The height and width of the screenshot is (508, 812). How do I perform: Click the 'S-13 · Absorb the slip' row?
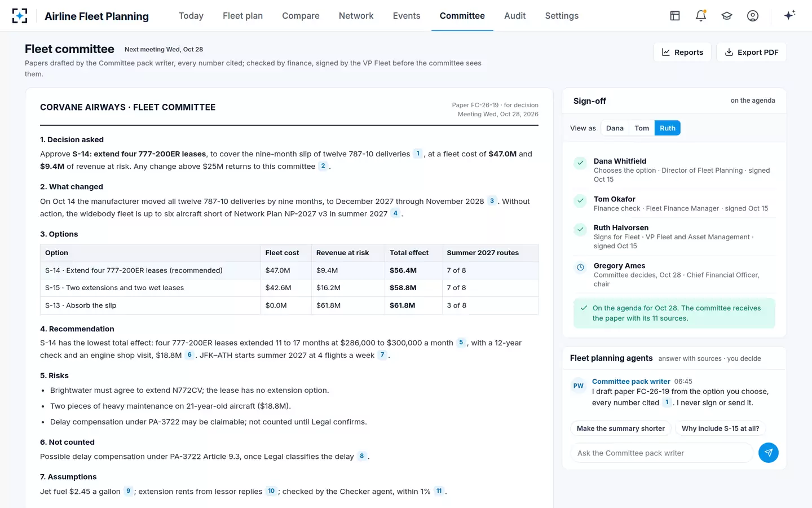pyautogui.click(x=289, y=305)
